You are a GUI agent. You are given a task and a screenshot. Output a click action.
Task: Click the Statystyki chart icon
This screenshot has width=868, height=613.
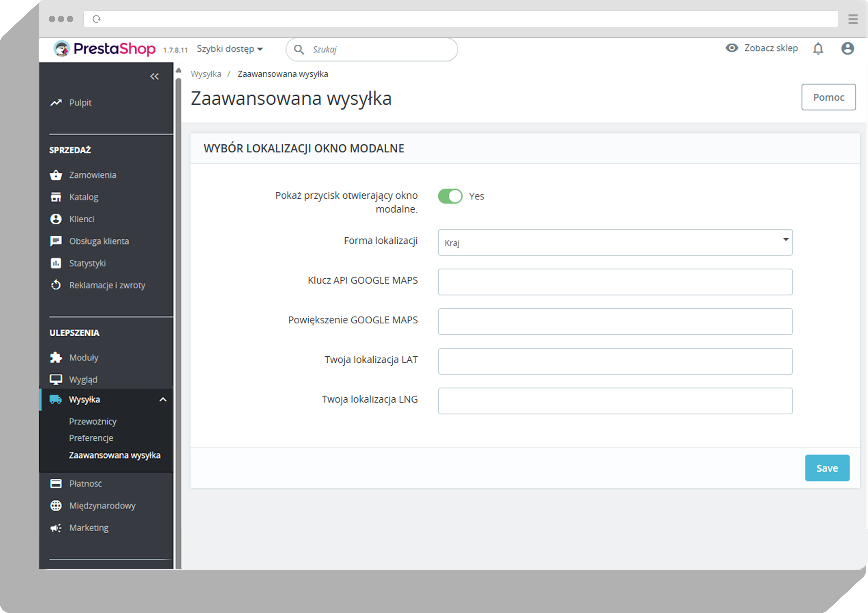pos(56,263)
